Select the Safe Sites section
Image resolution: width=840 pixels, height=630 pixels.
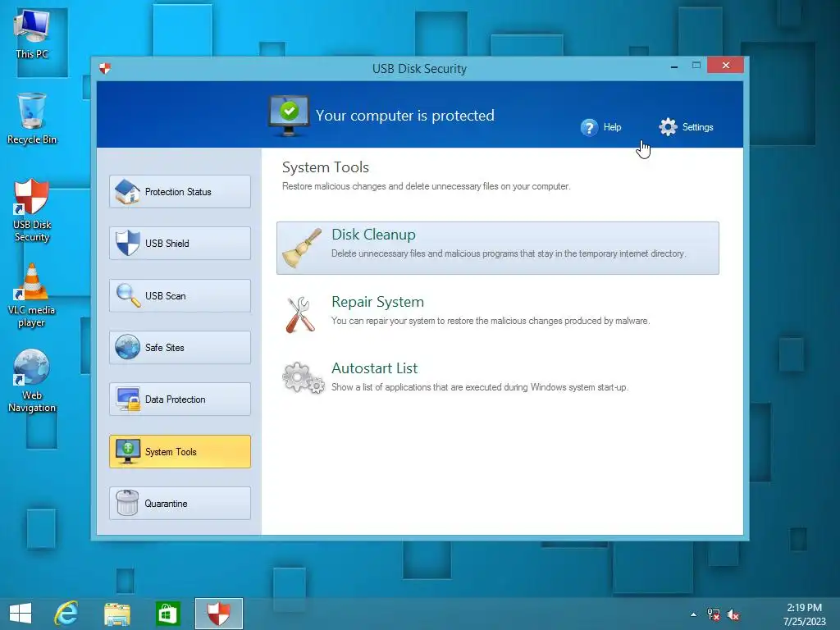point(180,348)
